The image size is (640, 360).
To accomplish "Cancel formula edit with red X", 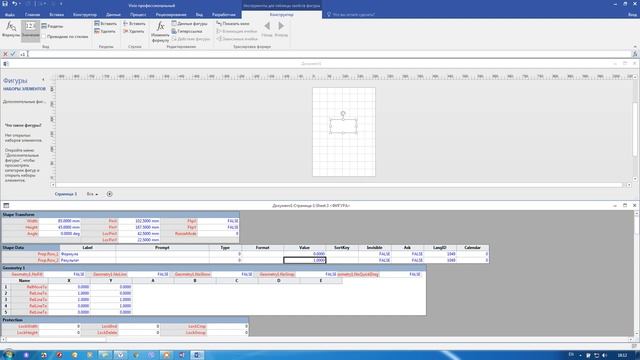I will click(x=5, y=54).
